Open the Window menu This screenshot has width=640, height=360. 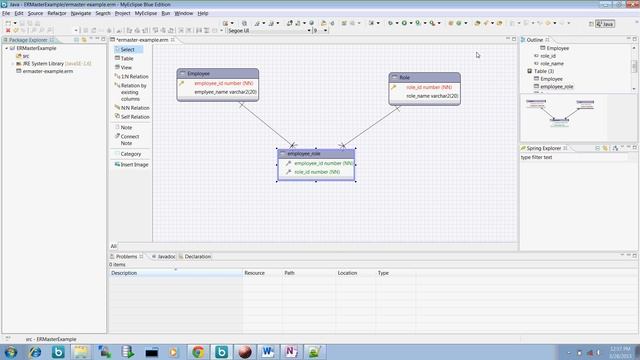[x=184, y=13]
